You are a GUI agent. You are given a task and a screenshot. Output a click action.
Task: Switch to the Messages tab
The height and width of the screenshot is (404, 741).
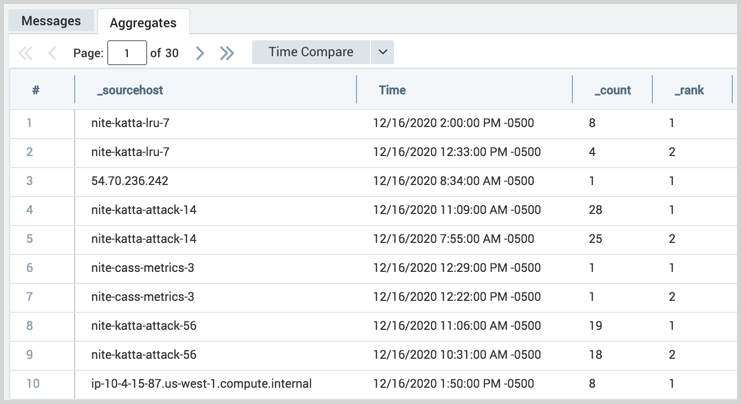pos(51,21)
